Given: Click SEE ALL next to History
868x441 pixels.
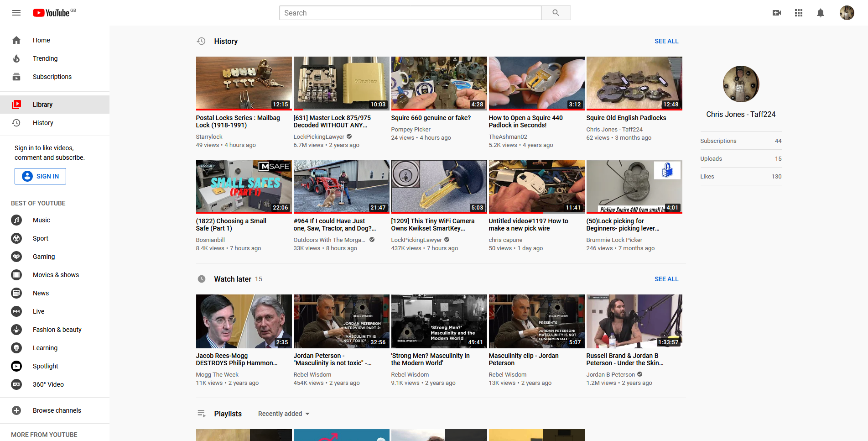Looking at the screenshot, I should click(x=666, y=41).
